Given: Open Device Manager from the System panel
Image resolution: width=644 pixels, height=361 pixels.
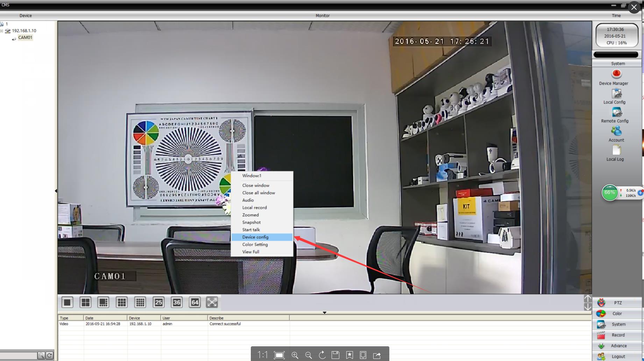Looking at the screenshot, I should pyautogui.click(x=616, y=74).
